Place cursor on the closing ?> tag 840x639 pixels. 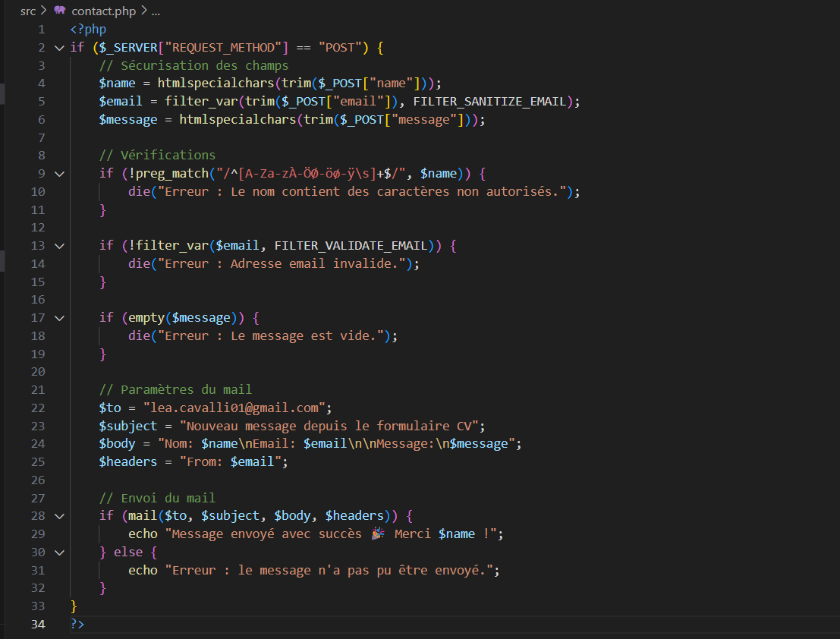[x=77, y=624]
